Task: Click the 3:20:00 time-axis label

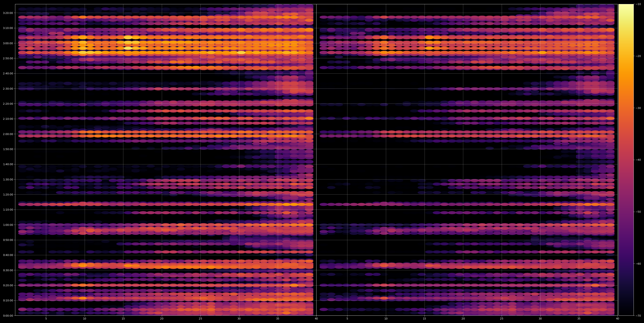Action: [8, 13]
